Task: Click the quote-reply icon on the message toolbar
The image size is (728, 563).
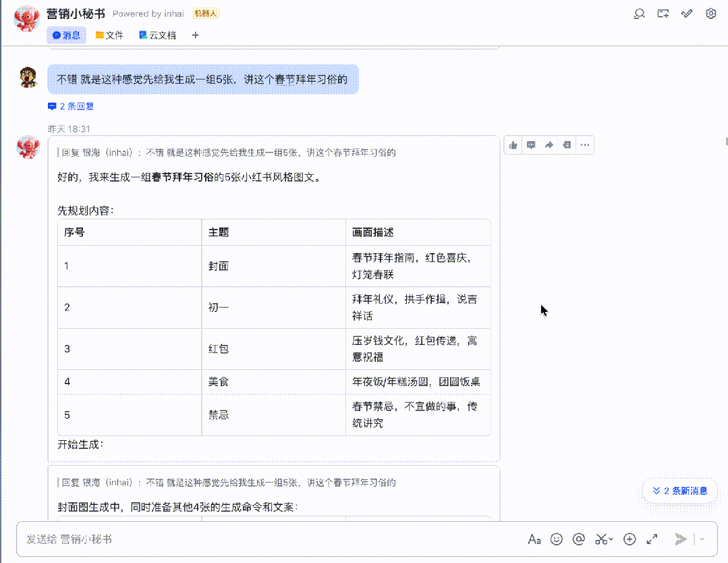Action: (567, 144)
